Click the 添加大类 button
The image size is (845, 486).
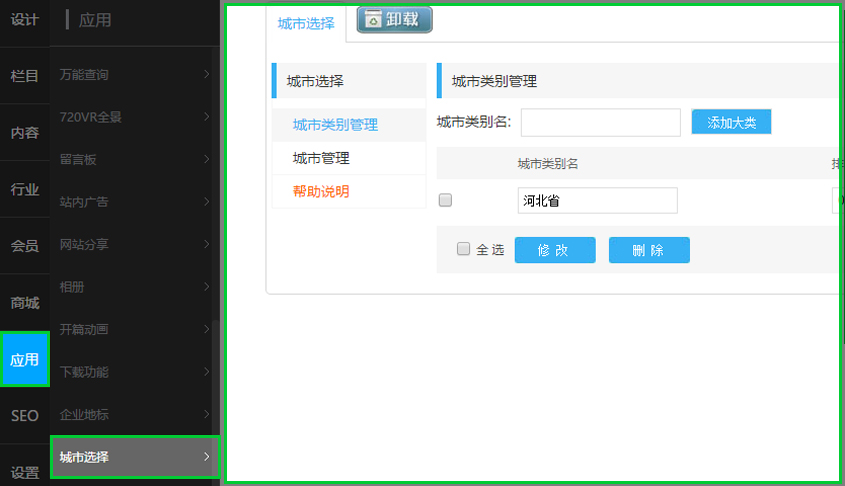(731, 122)
